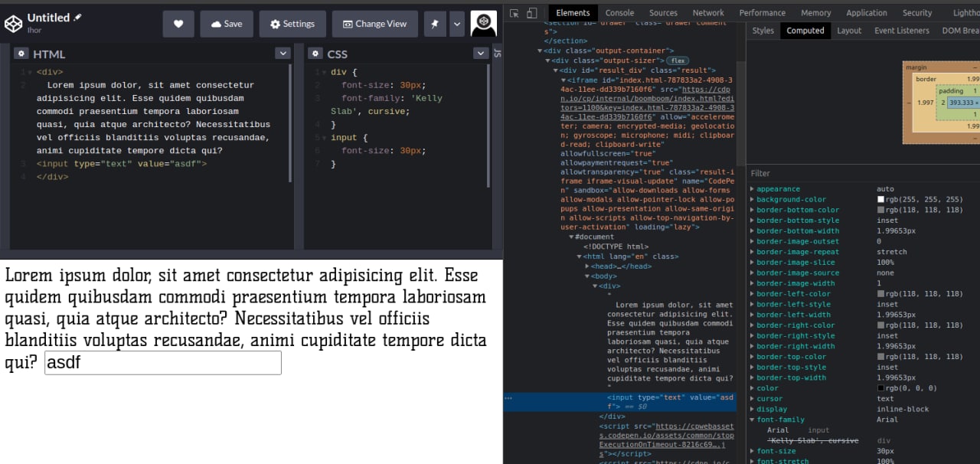Open HTML panel dropdown menu
This screenshot has height=464, width=980.
[283, 53]
